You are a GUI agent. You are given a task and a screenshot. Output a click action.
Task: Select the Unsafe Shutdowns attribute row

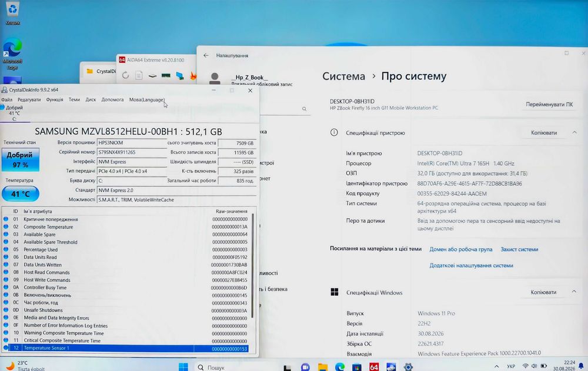pos(126,310)
